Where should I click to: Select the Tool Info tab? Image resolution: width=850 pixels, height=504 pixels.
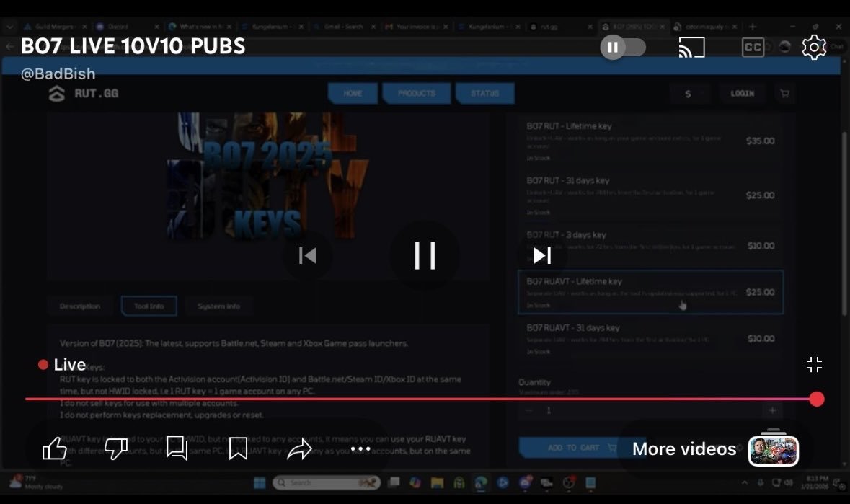tap(149, 306)
